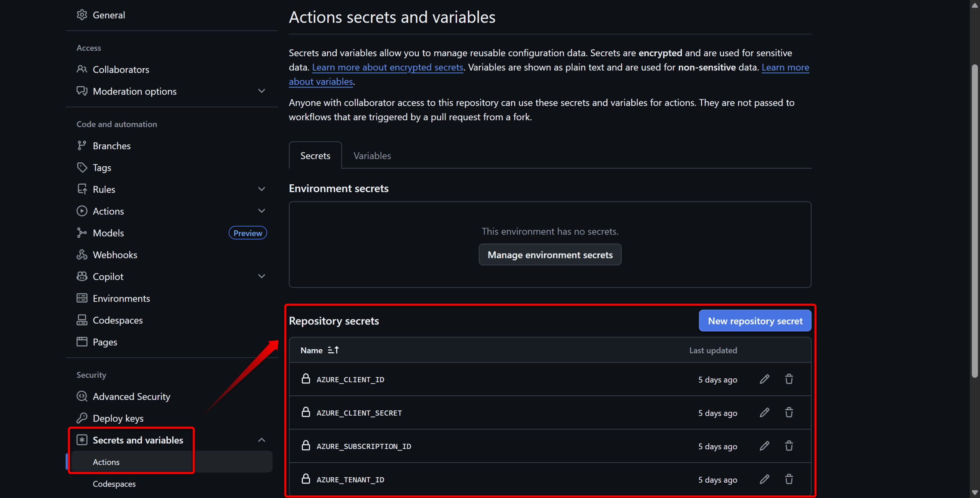Open Learn more about encrypted secrets link
Image resolution: width=980 pixels, height=498 pixels.
tap(387, 67)
